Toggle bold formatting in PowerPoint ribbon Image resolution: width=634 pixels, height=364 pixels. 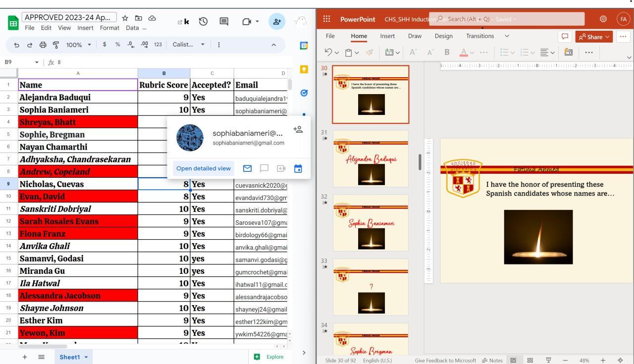447,52
